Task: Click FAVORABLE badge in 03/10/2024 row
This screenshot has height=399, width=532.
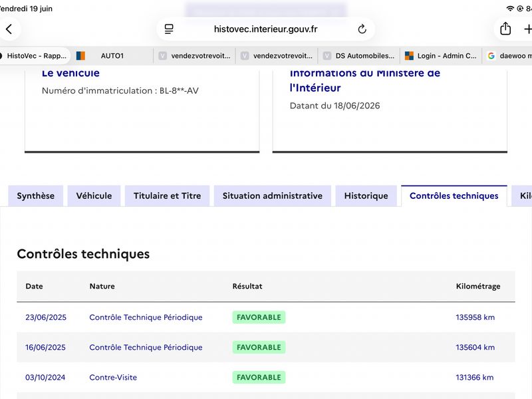Action: tap(259, 377)
